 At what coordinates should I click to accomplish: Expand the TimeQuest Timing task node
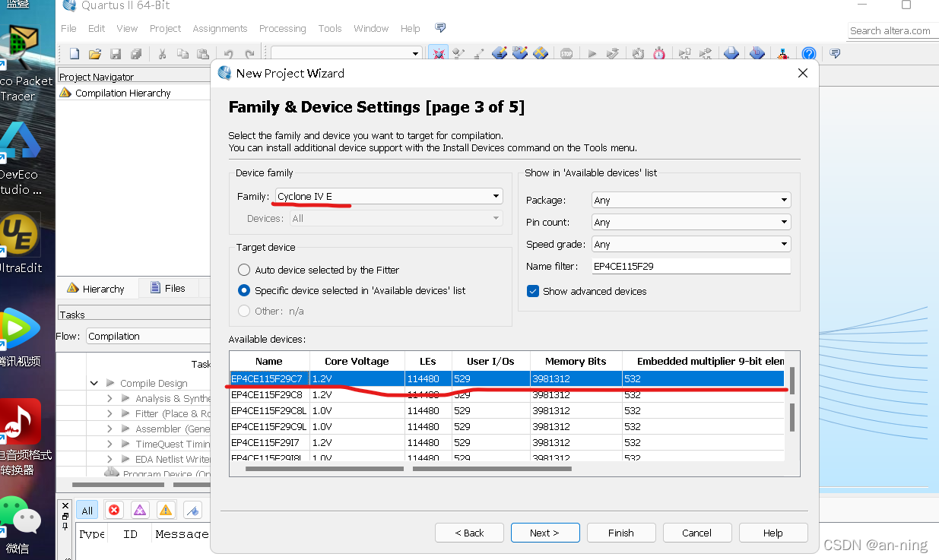point(109,444)
